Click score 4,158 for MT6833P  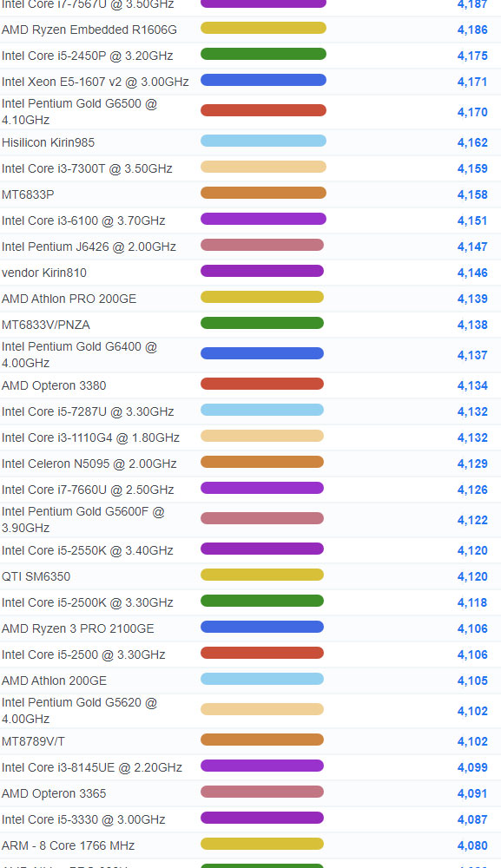tap(472, 194)
